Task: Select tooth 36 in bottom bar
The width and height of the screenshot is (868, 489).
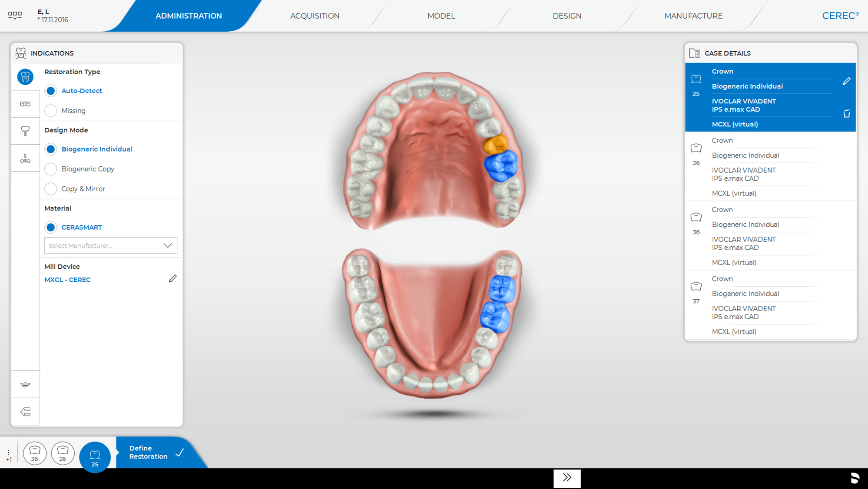Action: tap(35, 453)
